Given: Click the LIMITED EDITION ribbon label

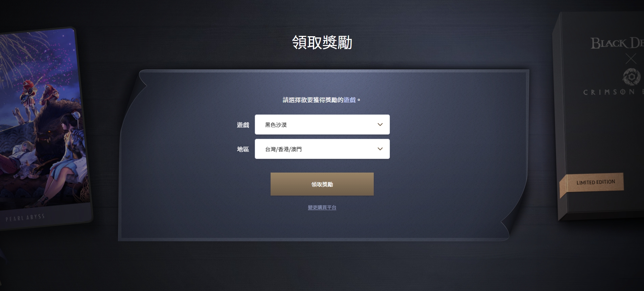Looking at the screenshot, I should click(x=596, y=182).
